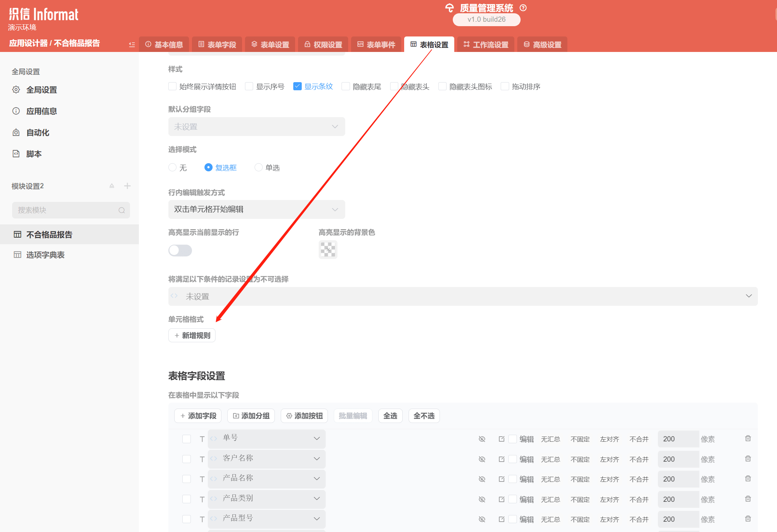The image size is (777, 532).
Task: Click the trash icon in 产品类别 row
Action: tap(748, 499)
